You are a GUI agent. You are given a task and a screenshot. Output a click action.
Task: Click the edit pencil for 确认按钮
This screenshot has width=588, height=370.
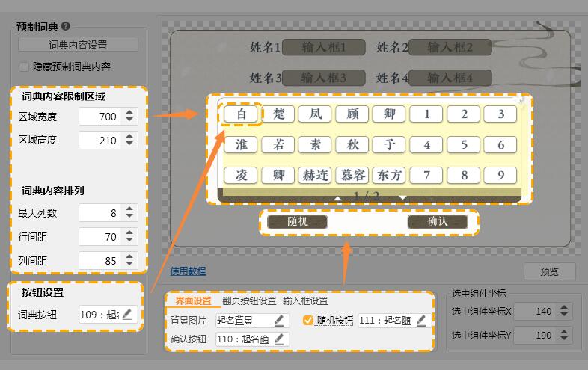[x=279, y=339]
